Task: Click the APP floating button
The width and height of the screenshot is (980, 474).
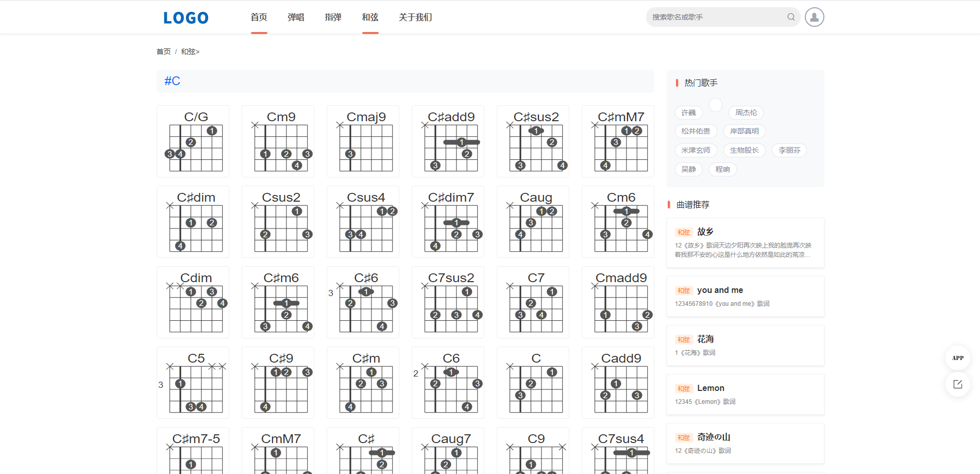Action: coord(957,358)
